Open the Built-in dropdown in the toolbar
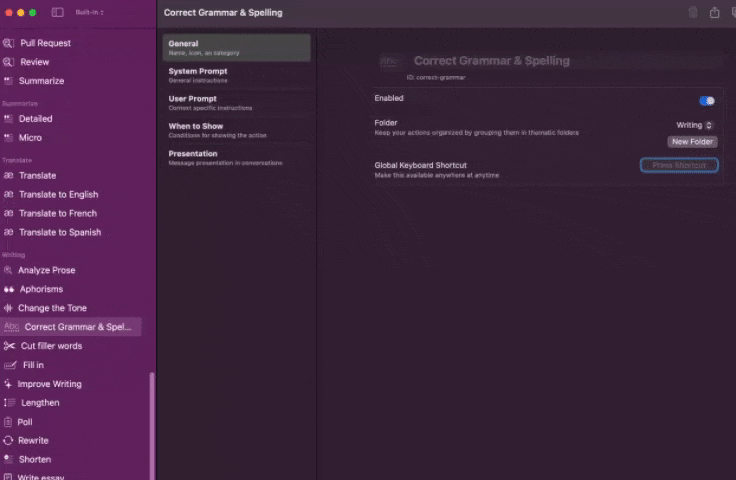Image resolution: width=736 pixels, height=480 pixels. (90, 12)
